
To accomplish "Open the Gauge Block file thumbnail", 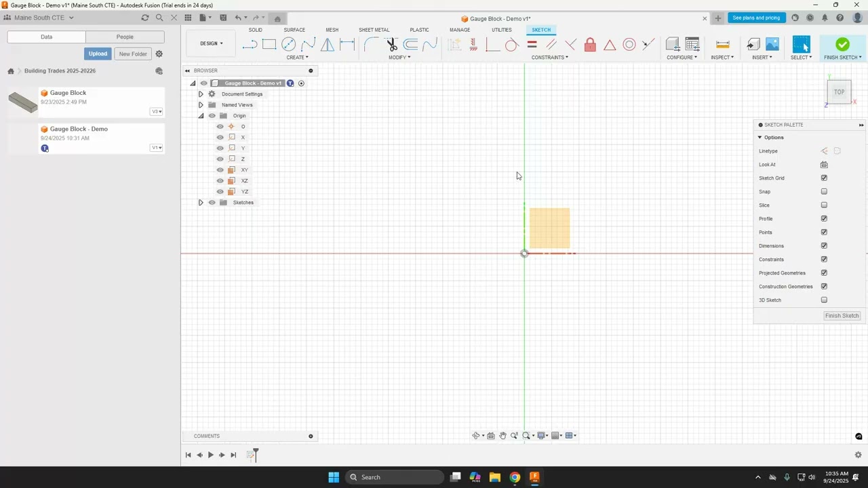I will click(x=23, y=102).
